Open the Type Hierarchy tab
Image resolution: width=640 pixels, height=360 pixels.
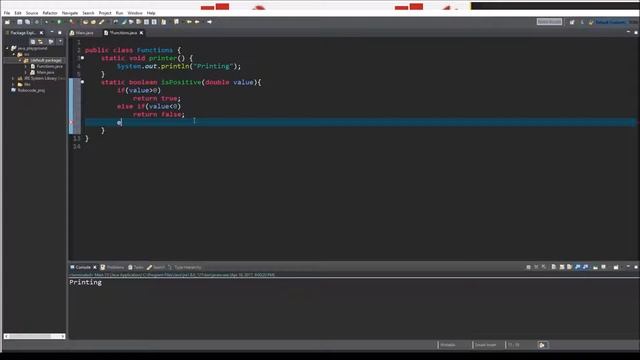tap(184, 267)
